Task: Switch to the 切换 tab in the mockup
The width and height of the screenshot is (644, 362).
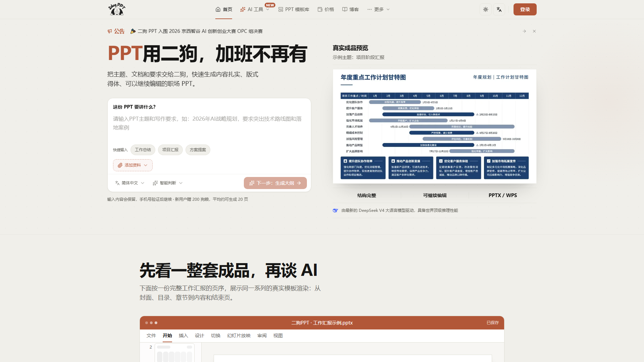Action: pyautogui.click(x=216, y=336)
